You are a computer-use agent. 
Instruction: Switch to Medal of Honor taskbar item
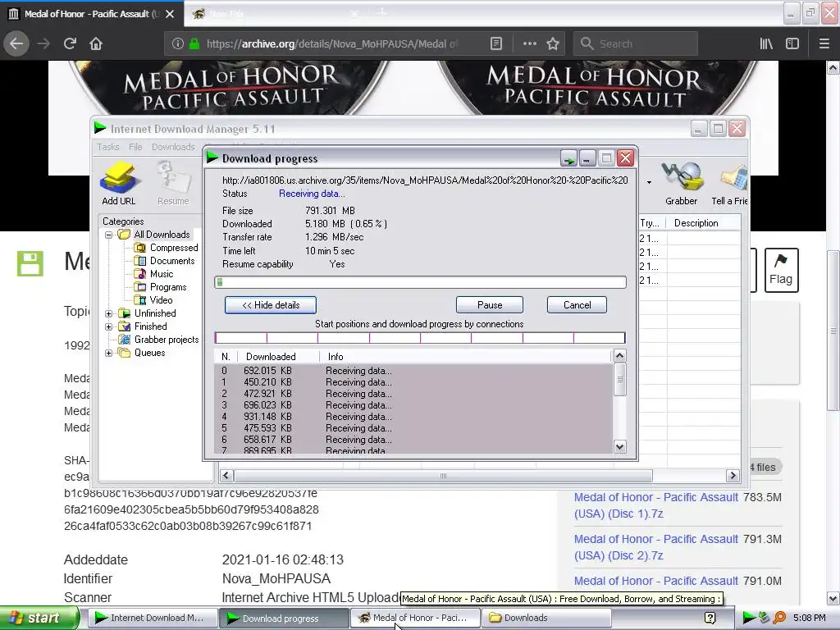click(x=415, y=618)
